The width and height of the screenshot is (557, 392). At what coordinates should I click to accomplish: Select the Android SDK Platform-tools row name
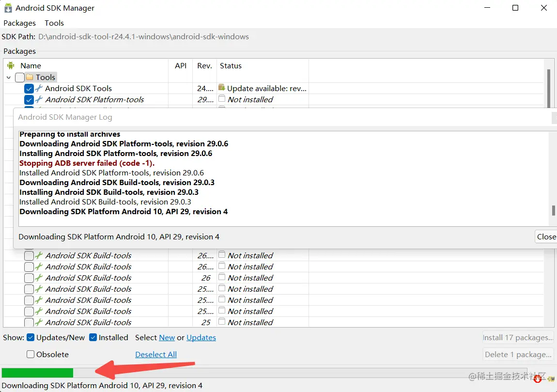pos(94,99)
